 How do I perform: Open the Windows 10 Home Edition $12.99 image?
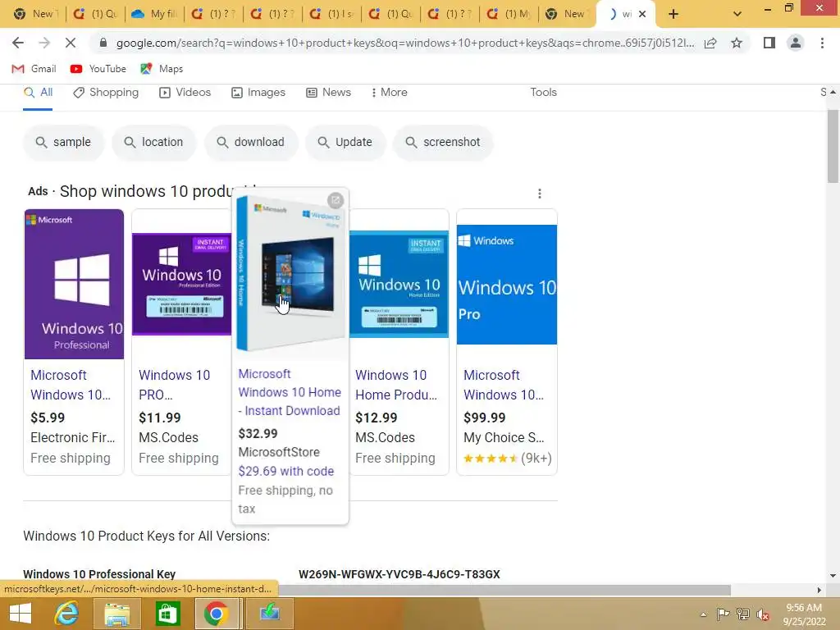[399, 284]
